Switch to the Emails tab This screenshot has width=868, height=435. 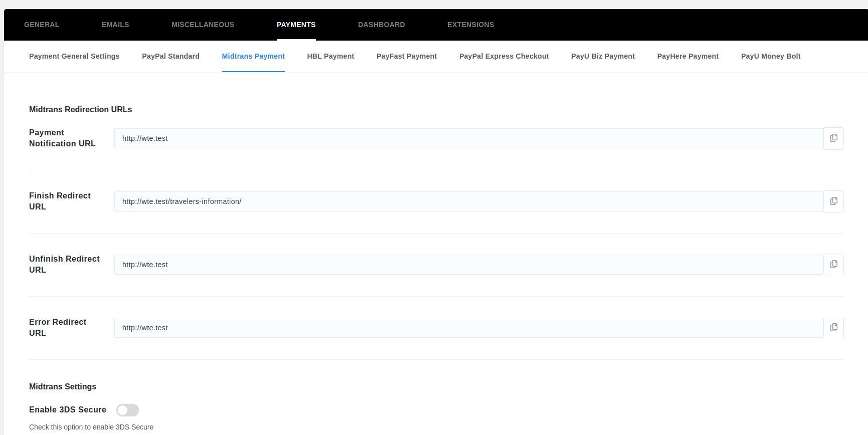click(x=115, y=25)
